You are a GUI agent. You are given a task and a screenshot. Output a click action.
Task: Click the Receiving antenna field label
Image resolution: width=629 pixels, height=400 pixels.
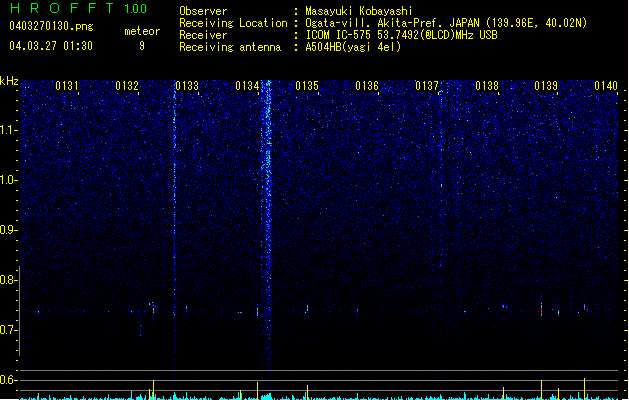click(x=230, y=47)
